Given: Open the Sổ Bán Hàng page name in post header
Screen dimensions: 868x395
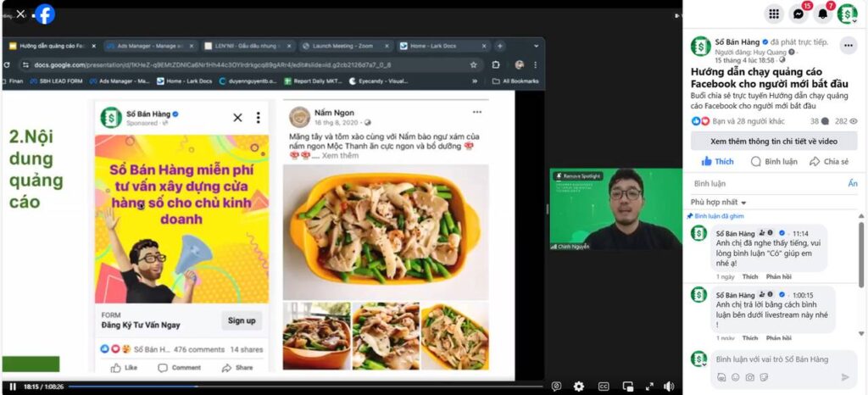Looking at the screenshot, I should tap(738, 42).
